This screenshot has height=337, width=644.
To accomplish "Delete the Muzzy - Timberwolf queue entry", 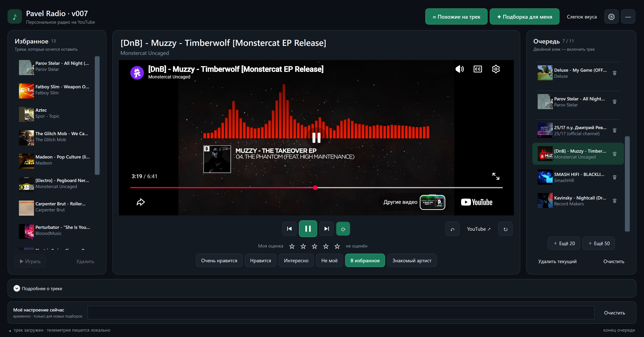I will point(614,154).
